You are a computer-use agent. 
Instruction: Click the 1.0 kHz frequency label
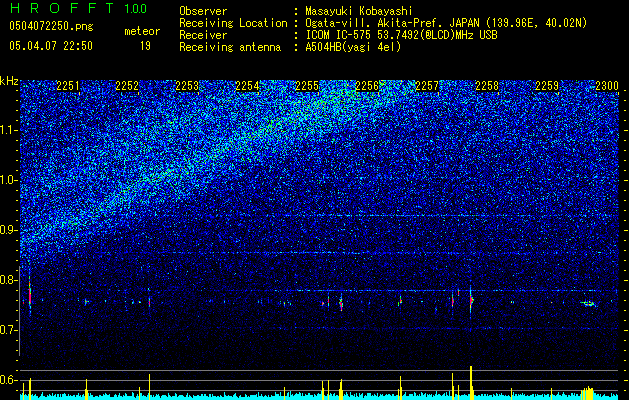(9, 181)
